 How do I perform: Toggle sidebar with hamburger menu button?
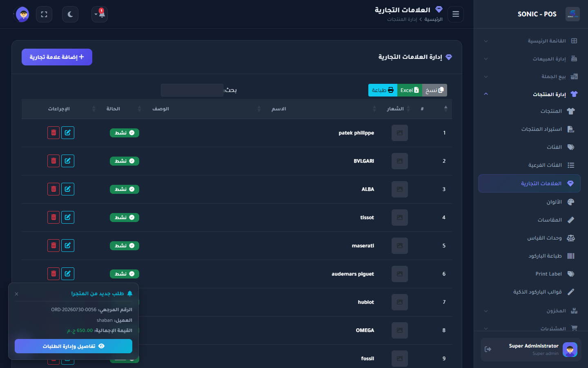(x=456, y=14)
